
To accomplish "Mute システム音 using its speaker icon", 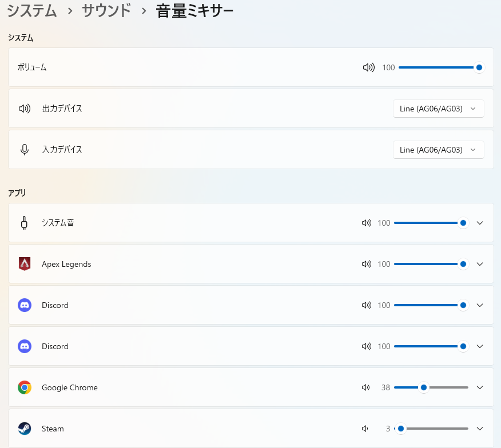I will pos(367,223).
